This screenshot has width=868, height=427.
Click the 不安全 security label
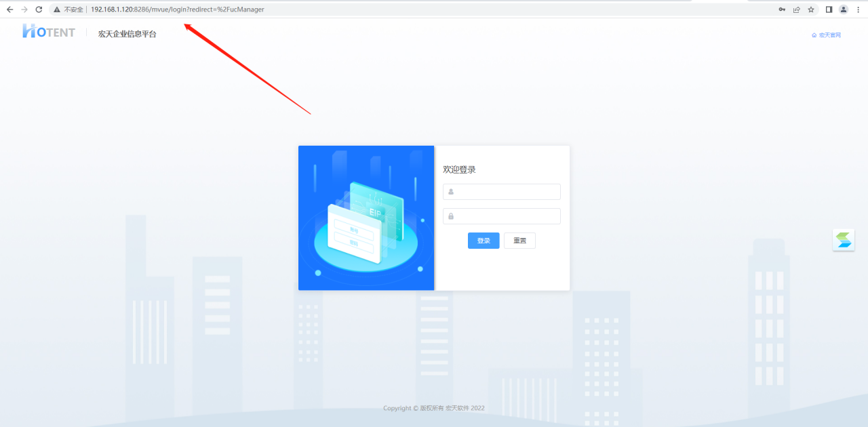click(x=73, y=9)
